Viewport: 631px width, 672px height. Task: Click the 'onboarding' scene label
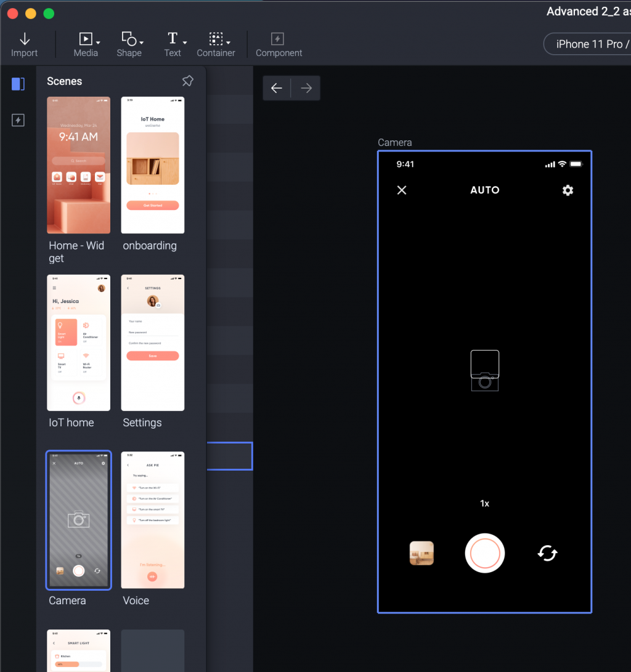[x=150, y=246]
